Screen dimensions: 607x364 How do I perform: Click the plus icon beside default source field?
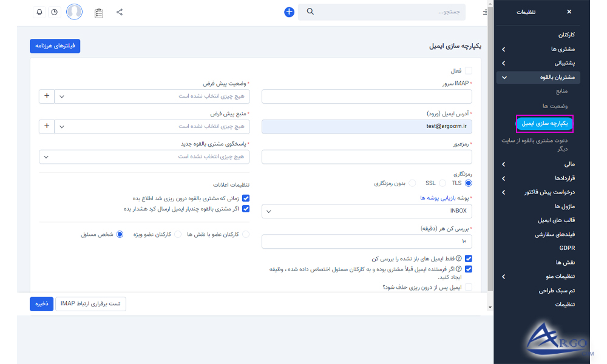tap(47, 126)
